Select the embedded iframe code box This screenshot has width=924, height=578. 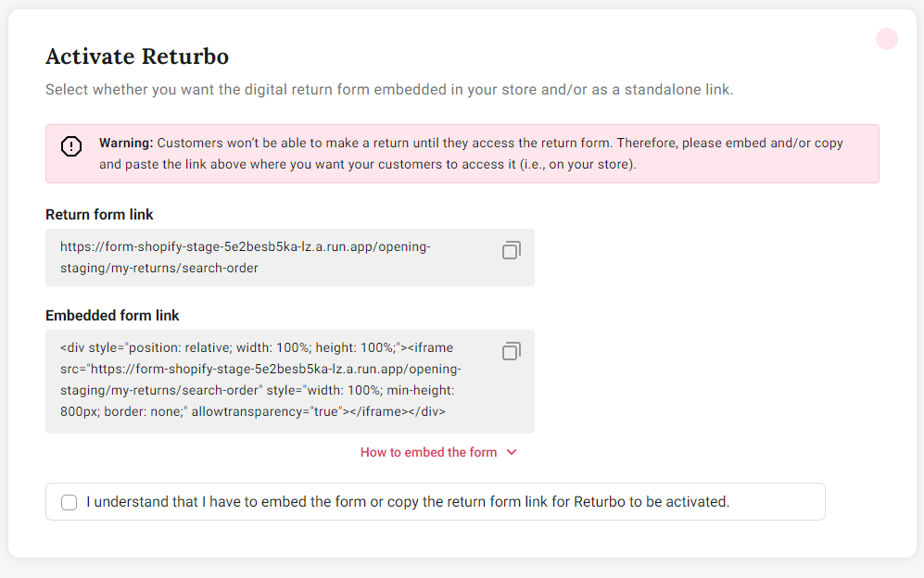tap(290, 382)
